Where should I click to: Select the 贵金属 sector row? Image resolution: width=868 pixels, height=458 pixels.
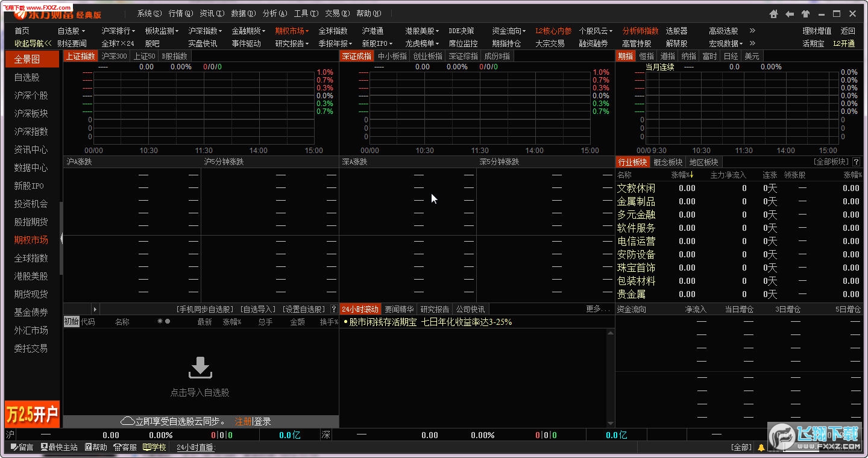739,294
